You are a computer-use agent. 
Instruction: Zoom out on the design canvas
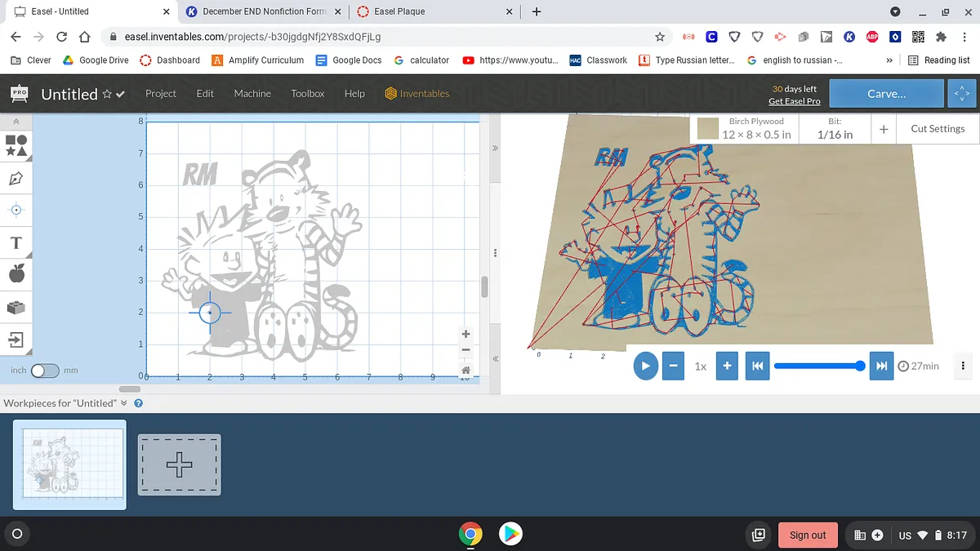click(465, 350)
